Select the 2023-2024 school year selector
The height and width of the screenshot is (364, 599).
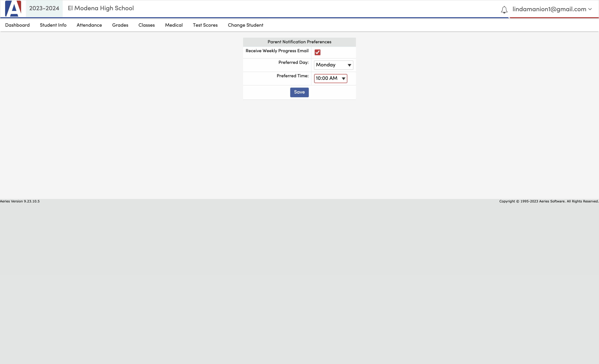44,8
